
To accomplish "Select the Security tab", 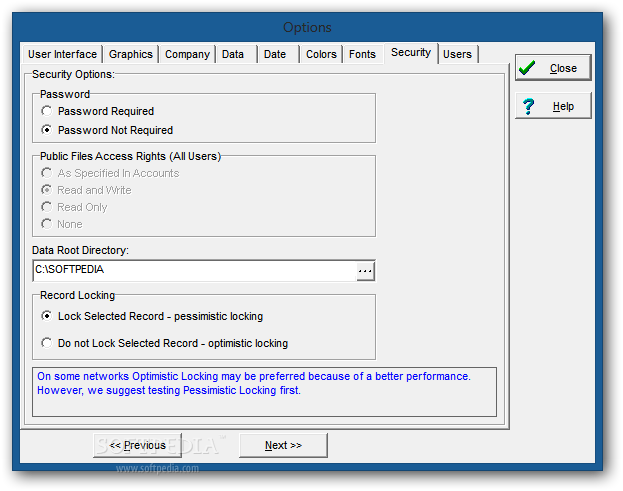I will (411, 53).
